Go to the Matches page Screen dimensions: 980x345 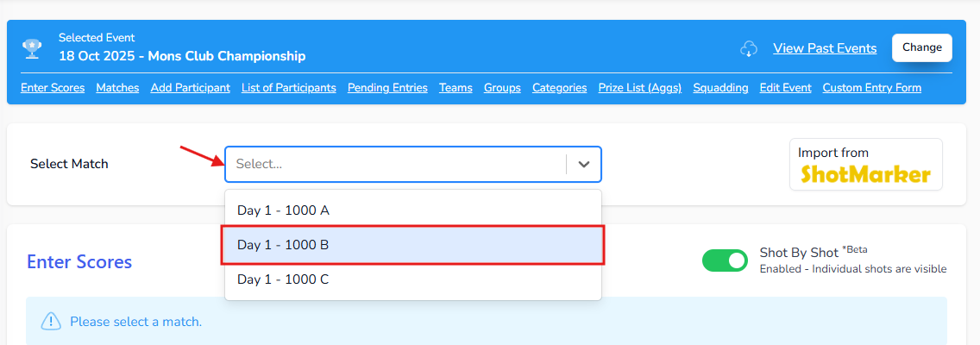[x=117, y=88]
